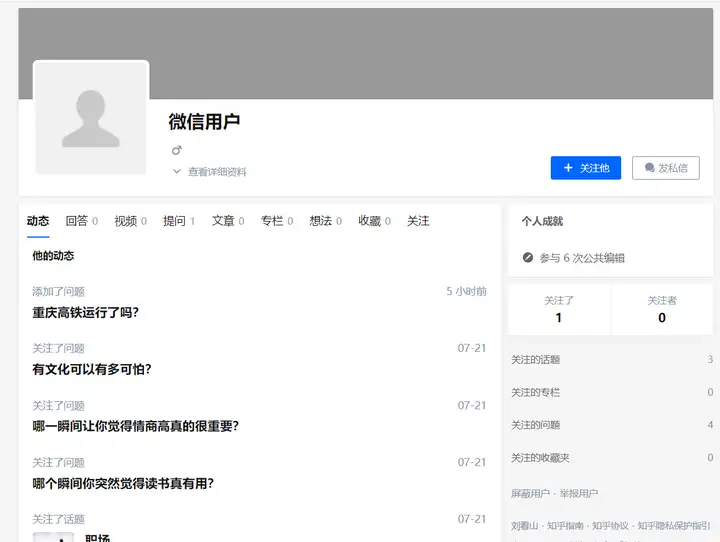The height and width of the screenshot is (542, 720).
Task: Select the 提问 tab
Action: 179,221
